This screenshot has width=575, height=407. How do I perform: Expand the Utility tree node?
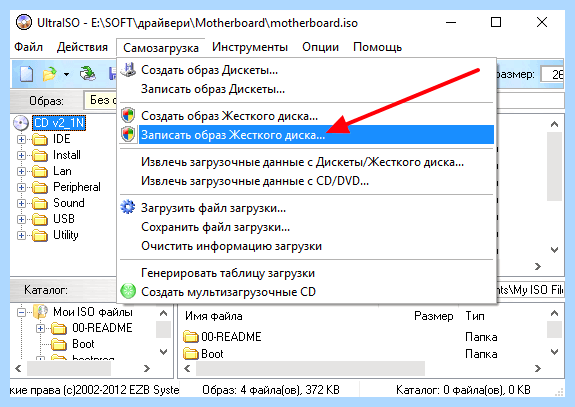pyautogui.click(x=21, y=235)
